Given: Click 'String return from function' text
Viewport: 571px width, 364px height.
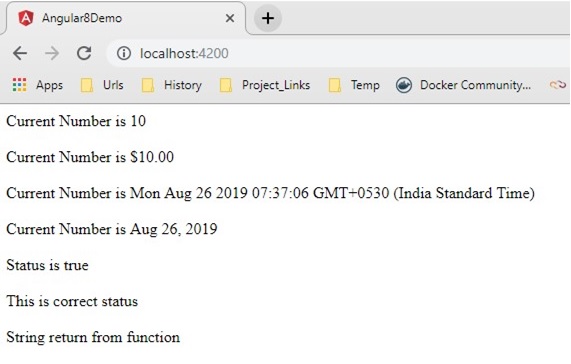Looking at the screenshot, I should [93, 337].
